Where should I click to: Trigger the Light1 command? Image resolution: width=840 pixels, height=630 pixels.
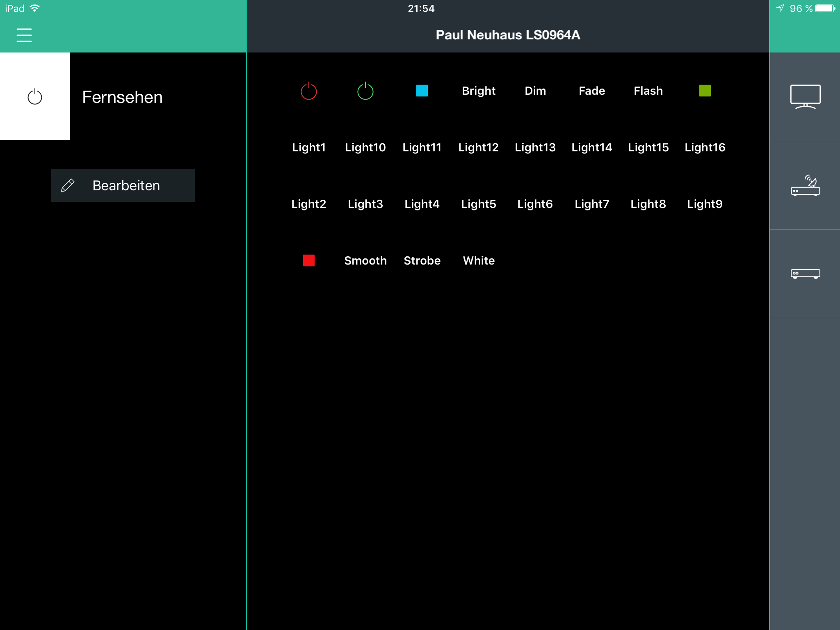tap(308, 147)
